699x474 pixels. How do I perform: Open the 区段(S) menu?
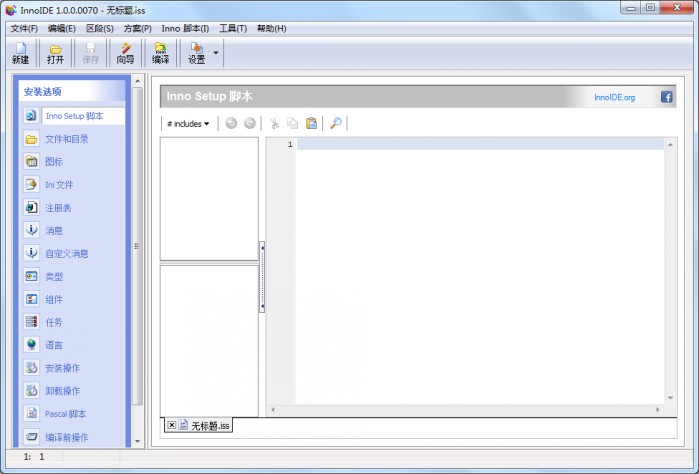click(99, 29)
